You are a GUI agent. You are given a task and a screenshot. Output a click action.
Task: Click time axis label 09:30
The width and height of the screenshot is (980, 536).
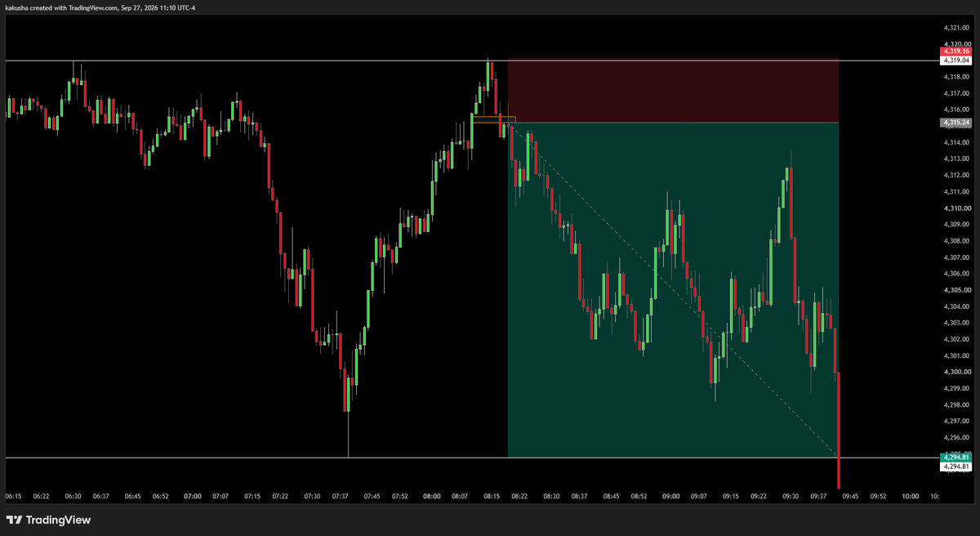pyautogui.click(x=791, y=496)
